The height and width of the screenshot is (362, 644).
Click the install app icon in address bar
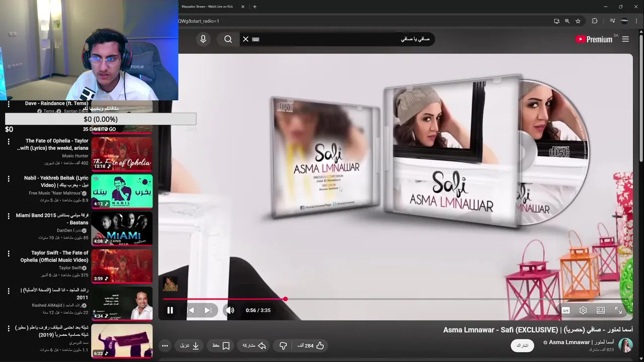(556, 21)
